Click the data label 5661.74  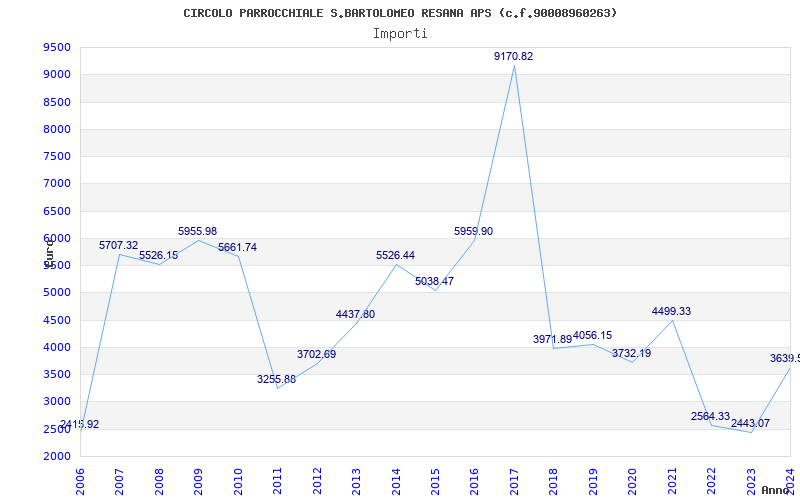click(238, 248)
